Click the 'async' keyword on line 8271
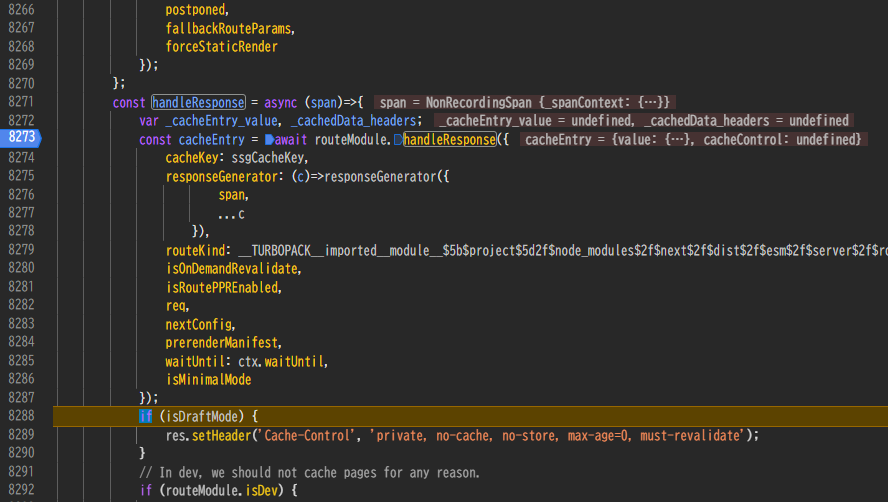 [280, 103]
